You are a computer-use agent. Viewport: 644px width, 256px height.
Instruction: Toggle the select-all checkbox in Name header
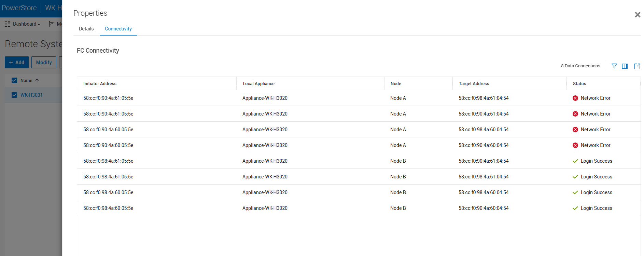14,80
